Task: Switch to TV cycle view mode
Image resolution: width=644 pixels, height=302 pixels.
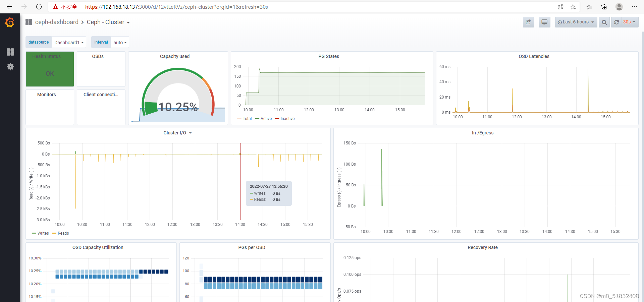Action: point(544,22)
